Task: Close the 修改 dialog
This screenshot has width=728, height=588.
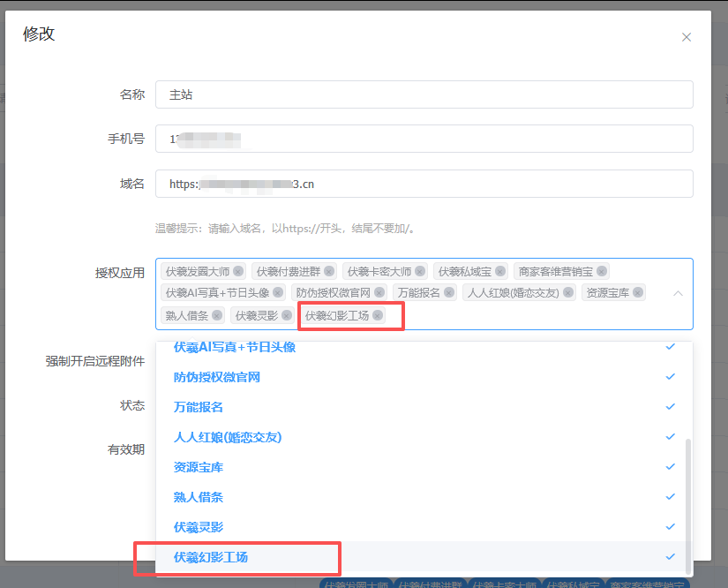Action: click(x=687, y=37)
